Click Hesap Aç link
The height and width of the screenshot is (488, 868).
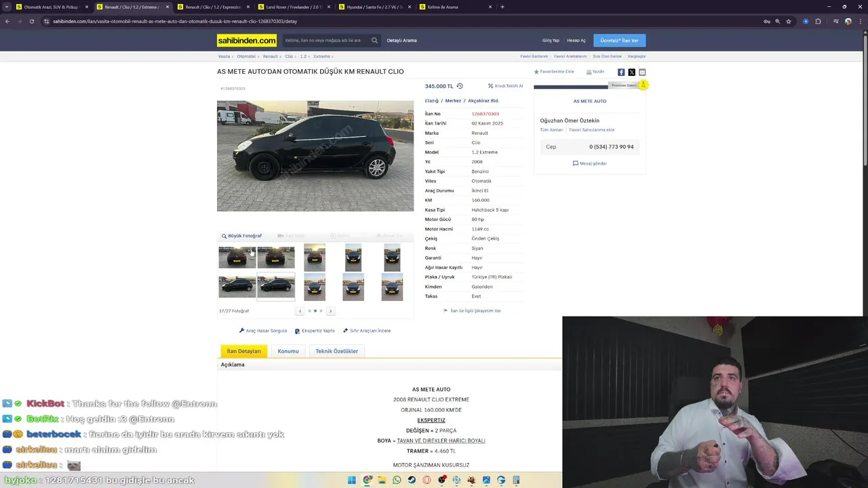[x=576, y=41]
